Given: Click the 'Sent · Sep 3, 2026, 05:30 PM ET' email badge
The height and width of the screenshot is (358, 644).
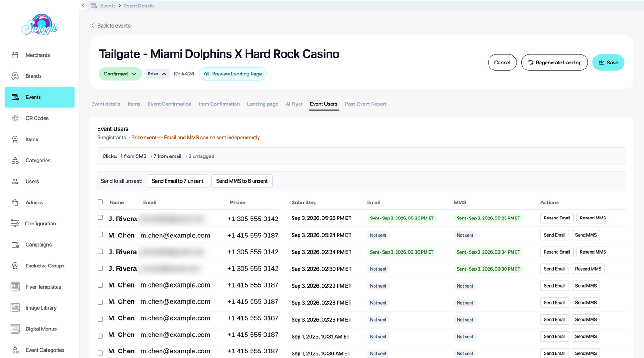Looking at the screenshot, I should click(402, 218).
